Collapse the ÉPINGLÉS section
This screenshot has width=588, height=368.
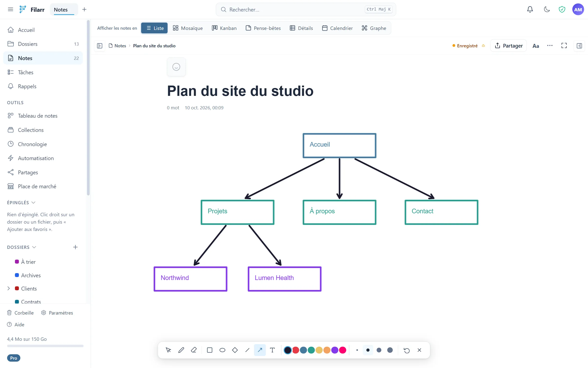pyautogui.click(x=21, y=203)
